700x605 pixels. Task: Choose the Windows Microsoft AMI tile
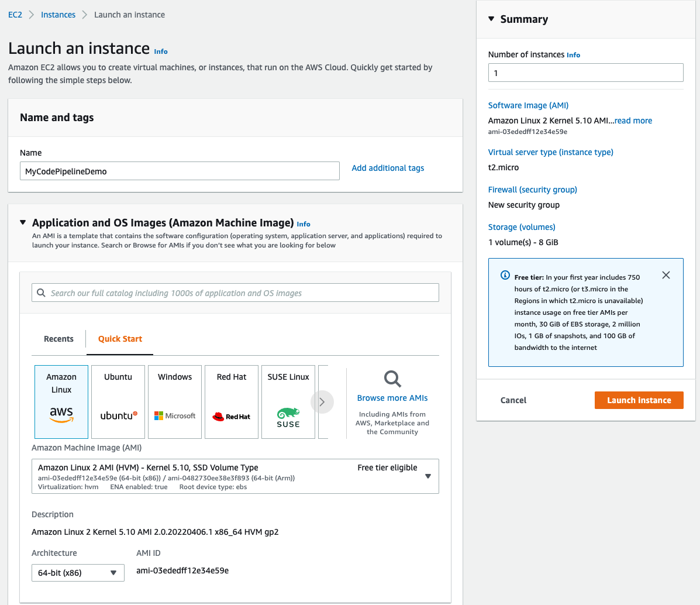click(174, 402)
